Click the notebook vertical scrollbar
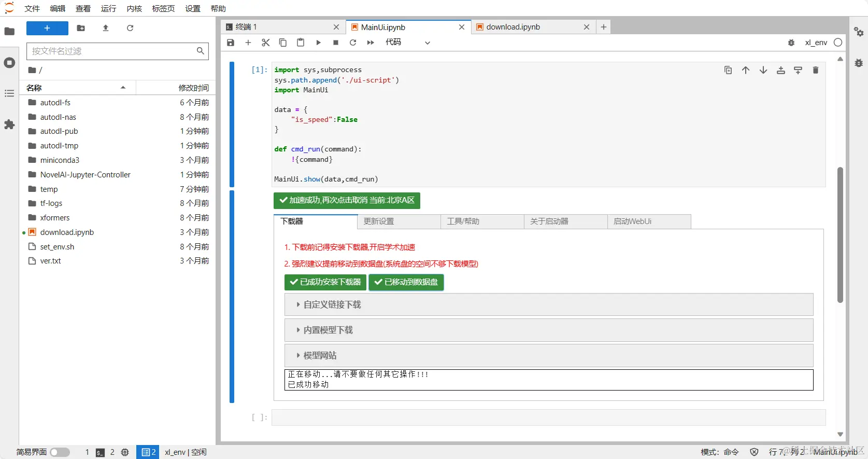Screen dimensions: 868x459 point(840,235)
